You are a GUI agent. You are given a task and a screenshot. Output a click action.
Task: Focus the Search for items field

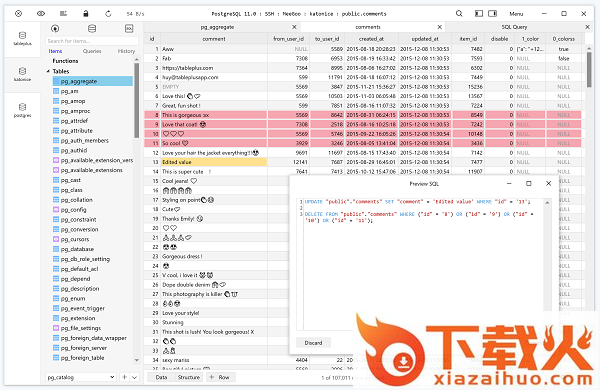(x=92, y=41)
